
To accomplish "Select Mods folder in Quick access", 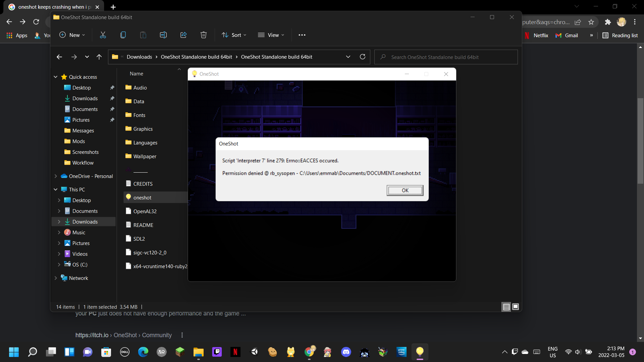I will point(78,141).
